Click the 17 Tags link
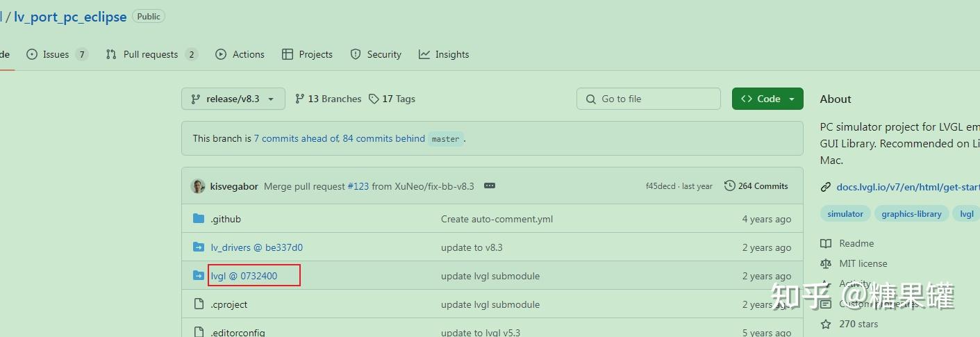Screen dimensions: 980x337 (x=392, y=99)
